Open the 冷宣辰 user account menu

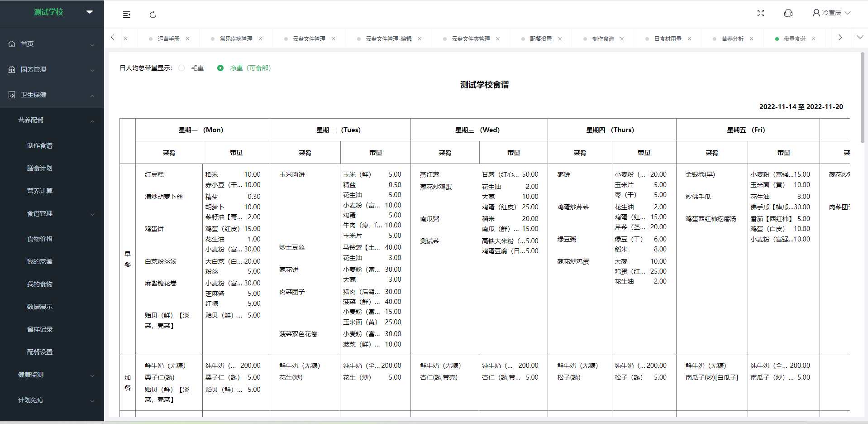(831, 13)
